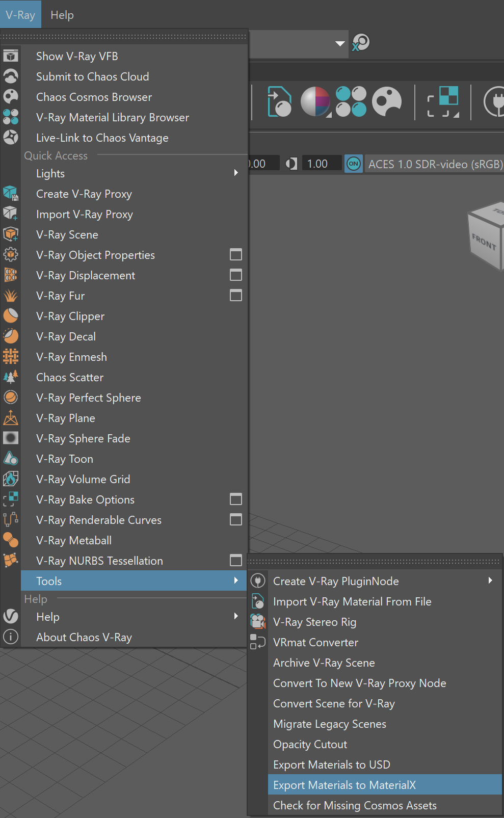Expand the Lights submenu

pos(236,173)
